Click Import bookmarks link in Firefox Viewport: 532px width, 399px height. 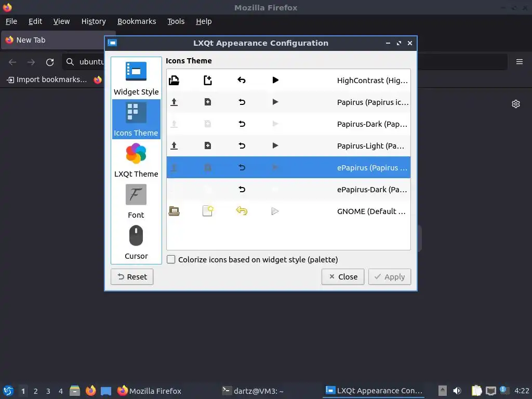(47, 79)
